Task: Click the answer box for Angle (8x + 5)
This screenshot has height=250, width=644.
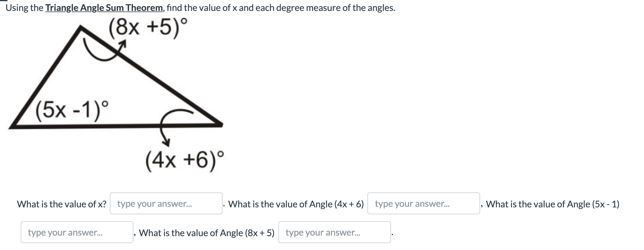Action: click(x=335, y=232)
